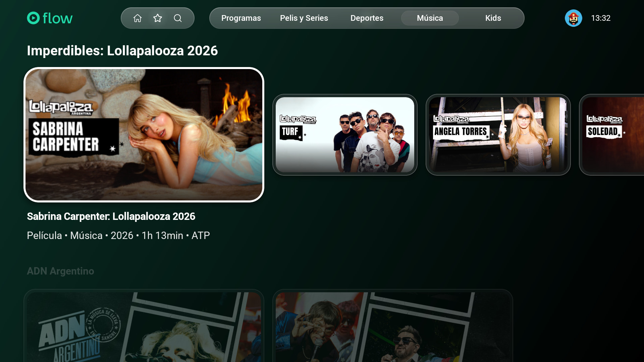Open second ADN Argentino concert card
The image size is (644, 362).
pyautogui.click(x=393, y=326)
